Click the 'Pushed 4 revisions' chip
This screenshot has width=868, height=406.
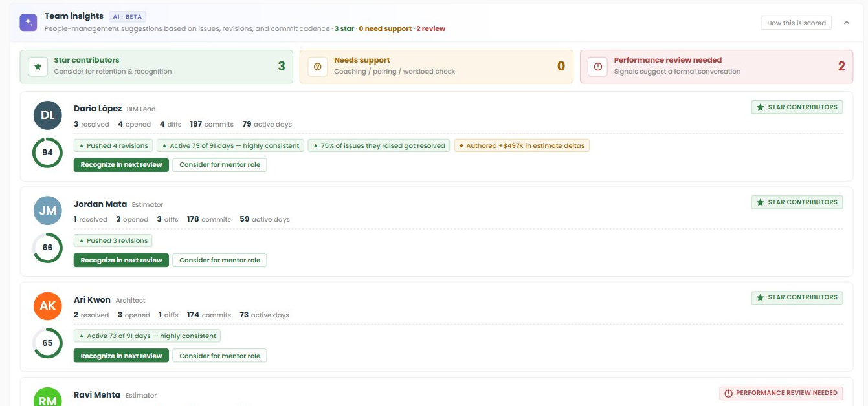tap(113, 145)
